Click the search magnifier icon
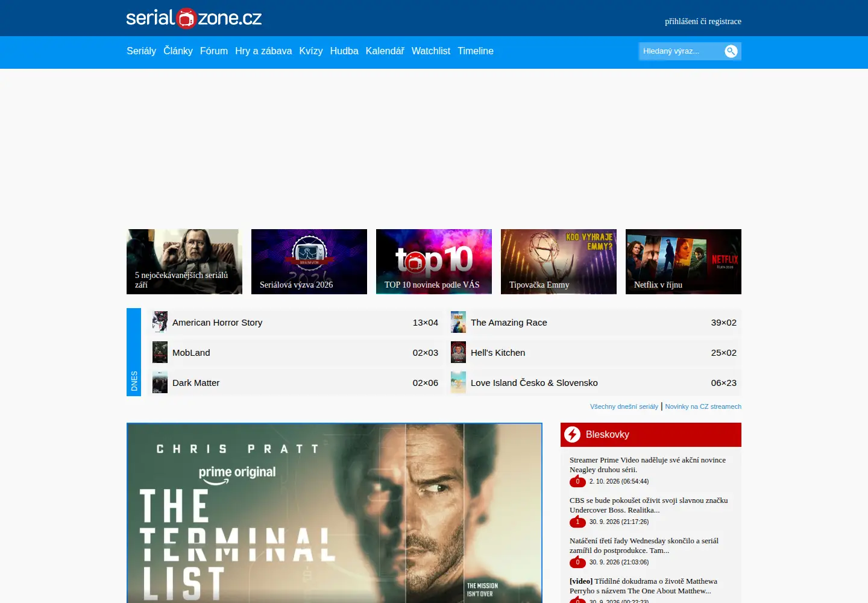The image size is (868, 603). coord(731,51)
